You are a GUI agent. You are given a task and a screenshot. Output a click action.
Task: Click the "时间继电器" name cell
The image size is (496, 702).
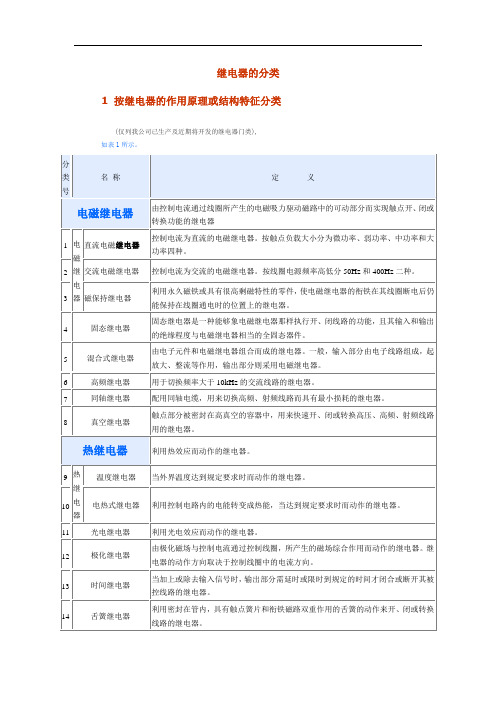[x=111, y=585]
